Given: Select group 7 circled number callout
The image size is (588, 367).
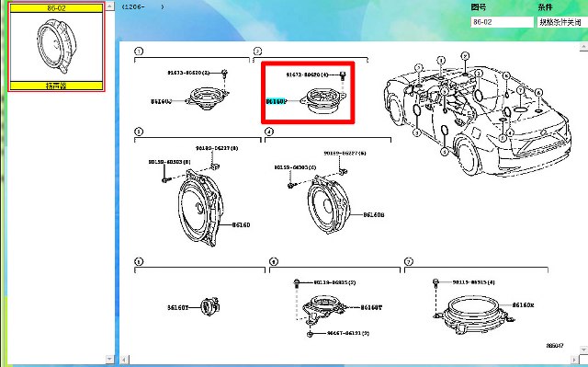Looking at the screenshot, I should (x=408, y=261).
